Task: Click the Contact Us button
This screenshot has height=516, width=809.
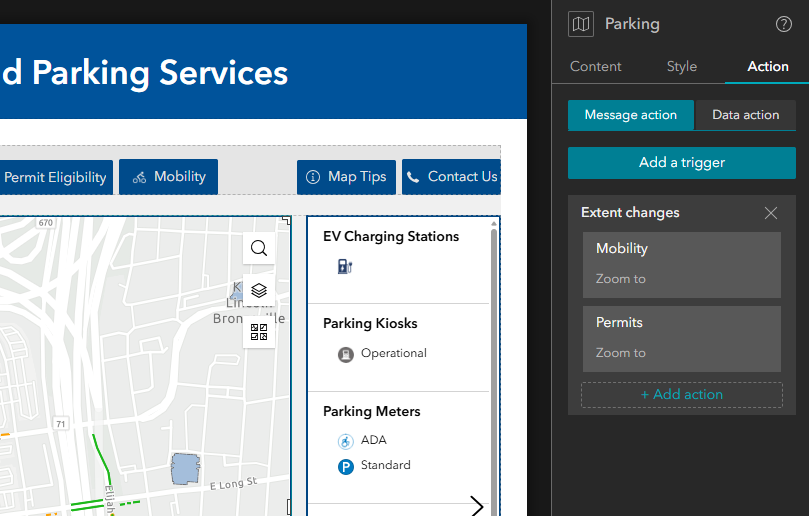Action: (451, 177)
